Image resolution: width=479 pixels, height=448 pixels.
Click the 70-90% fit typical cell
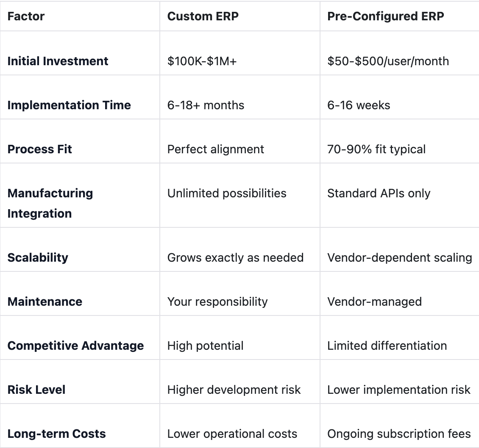tap(376, 149)
